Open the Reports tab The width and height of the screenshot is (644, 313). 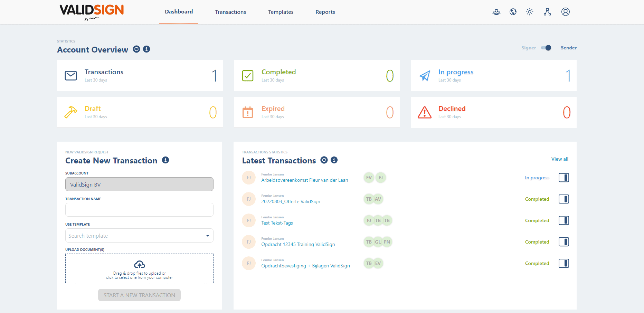325,12
